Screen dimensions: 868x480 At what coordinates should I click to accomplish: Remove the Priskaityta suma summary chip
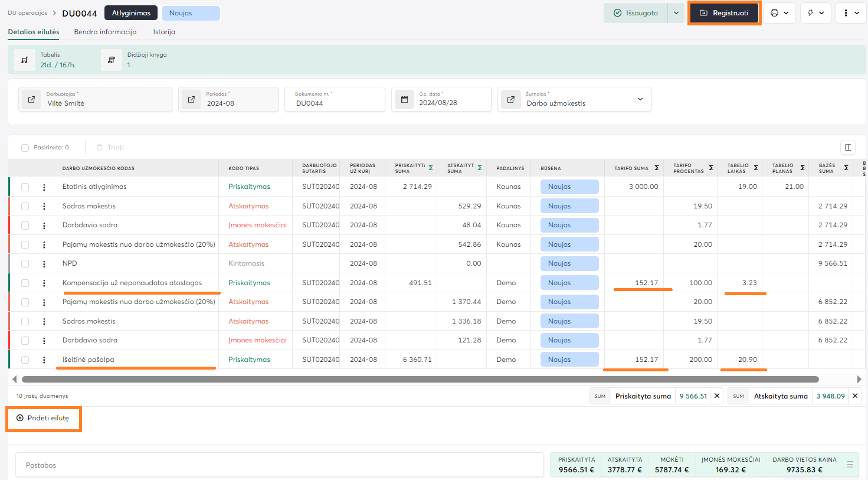(x=717, y=396)
